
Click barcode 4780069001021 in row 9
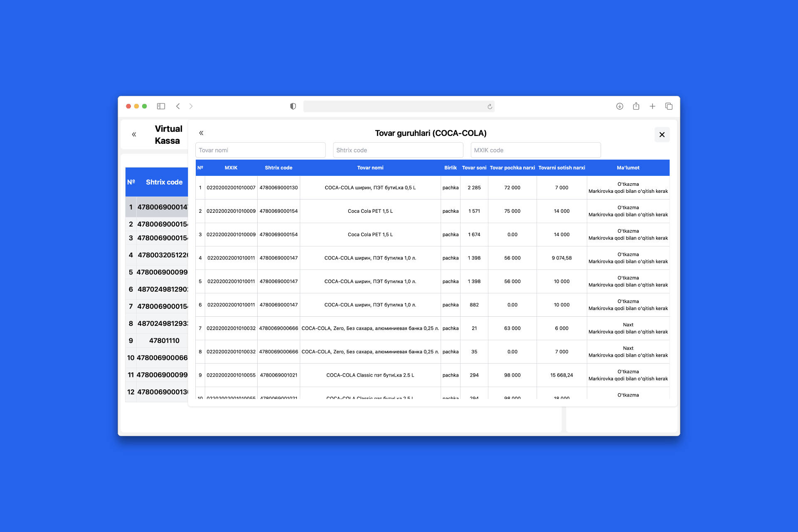[278, 375]
